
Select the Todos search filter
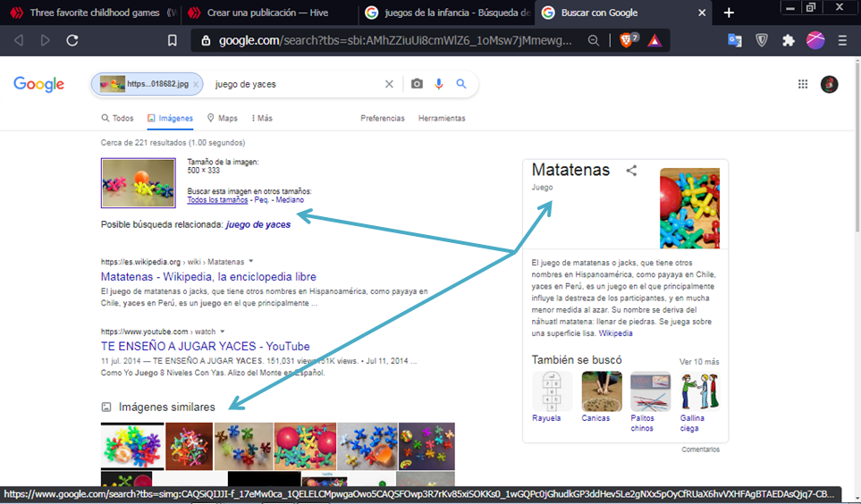(x=117, y=118)
